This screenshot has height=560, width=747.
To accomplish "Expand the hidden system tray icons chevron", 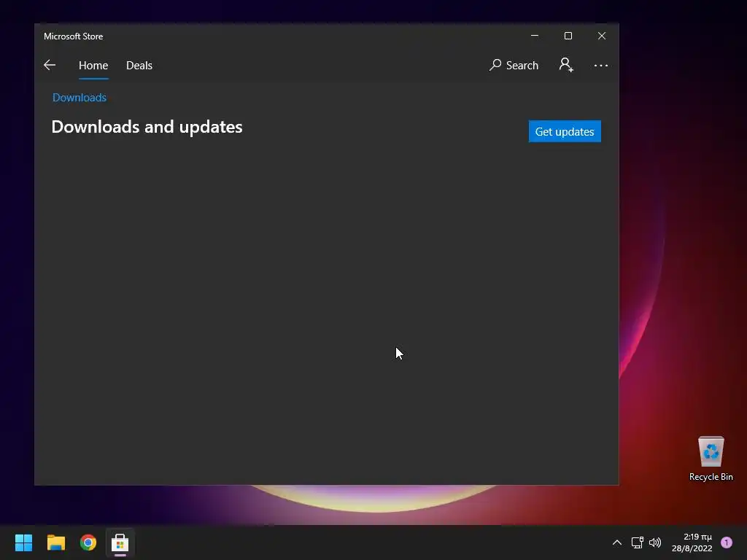I will pos(617,542).
